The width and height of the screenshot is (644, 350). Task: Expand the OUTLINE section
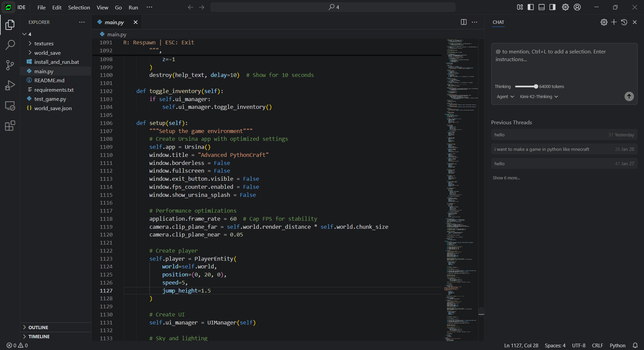[38, 327]
